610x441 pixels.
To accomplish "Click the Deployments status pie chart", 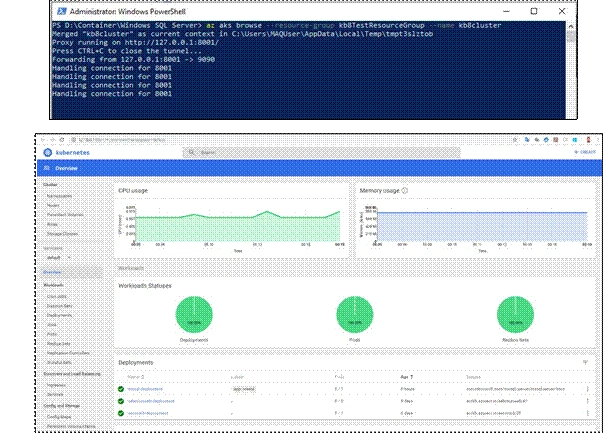I will (x=194, y=314).
